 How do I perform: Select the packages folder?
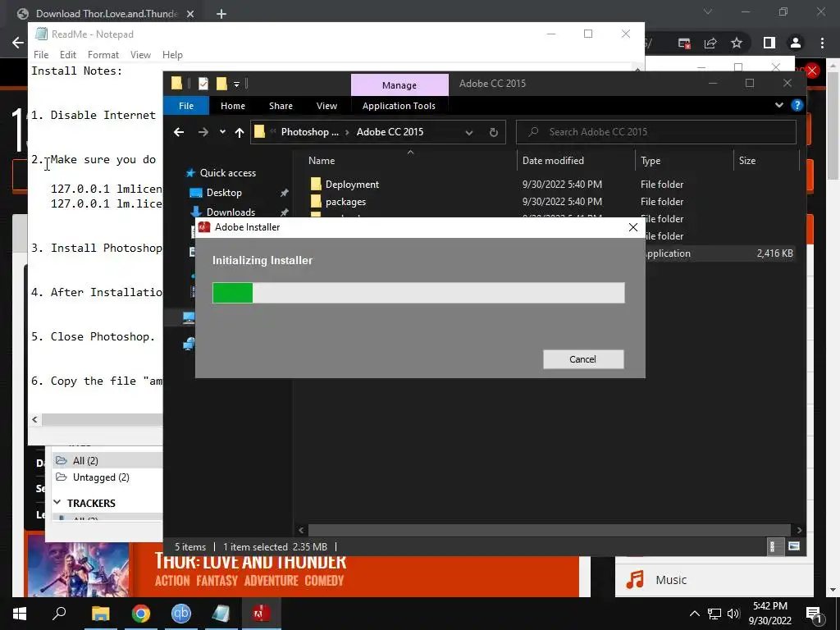[345, 202]
